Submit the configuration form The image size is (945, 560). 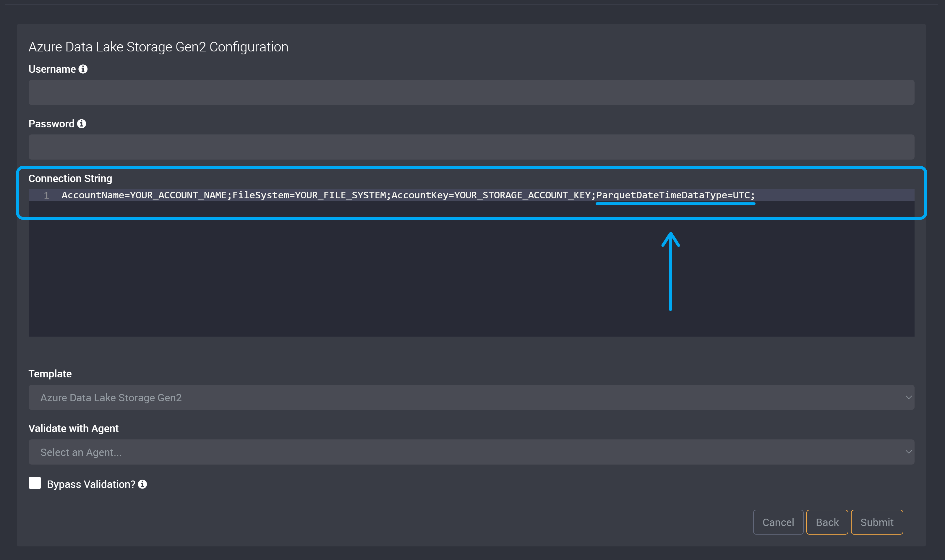877,522
